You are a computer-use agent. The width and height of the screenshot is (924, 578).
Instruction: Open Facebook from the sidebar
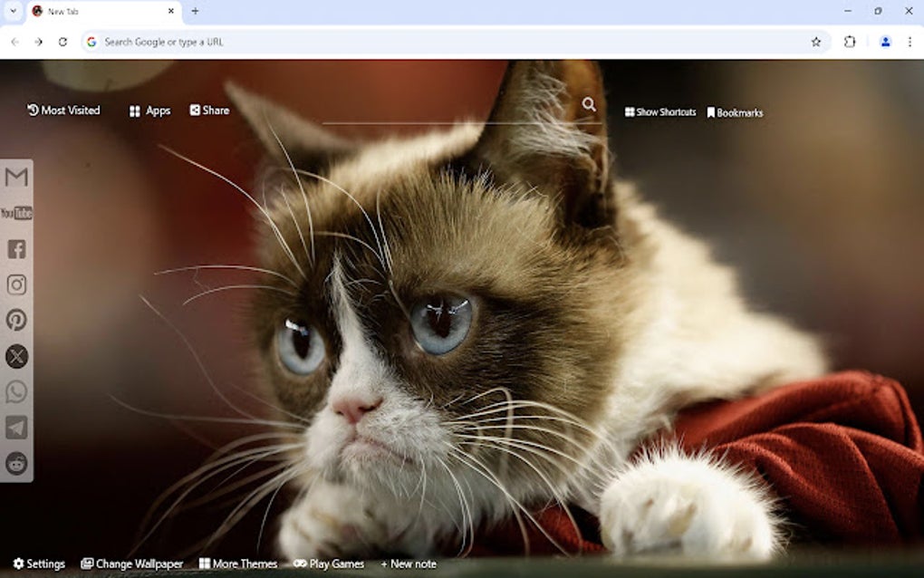pos(16,248)
